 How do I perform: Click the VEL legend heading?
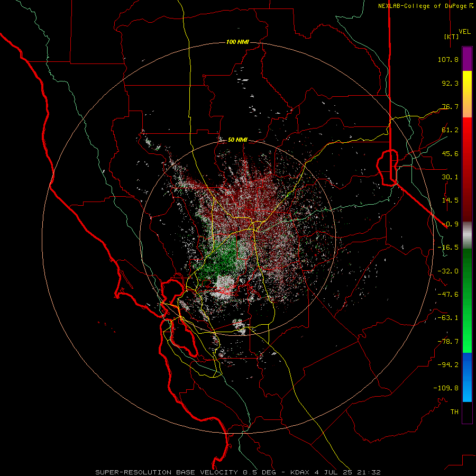tap(464, 32)
